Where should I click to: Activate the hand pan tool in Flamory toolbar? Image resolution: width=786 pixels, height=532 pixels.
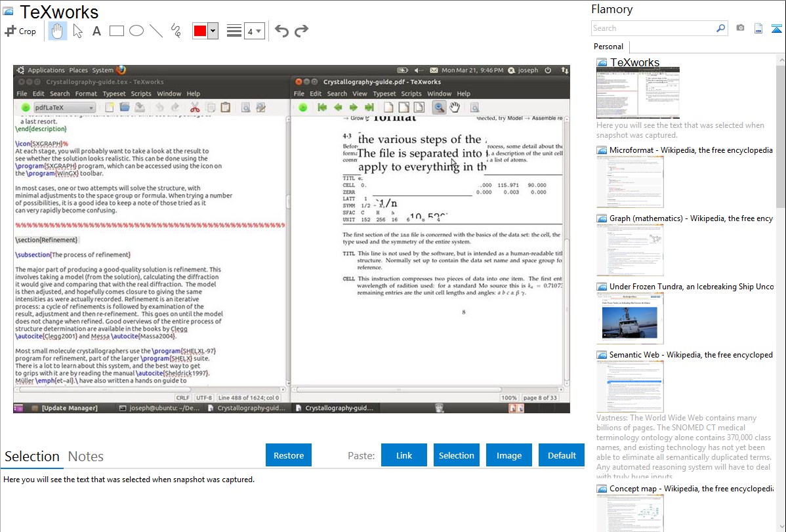[x=57, y=31]
